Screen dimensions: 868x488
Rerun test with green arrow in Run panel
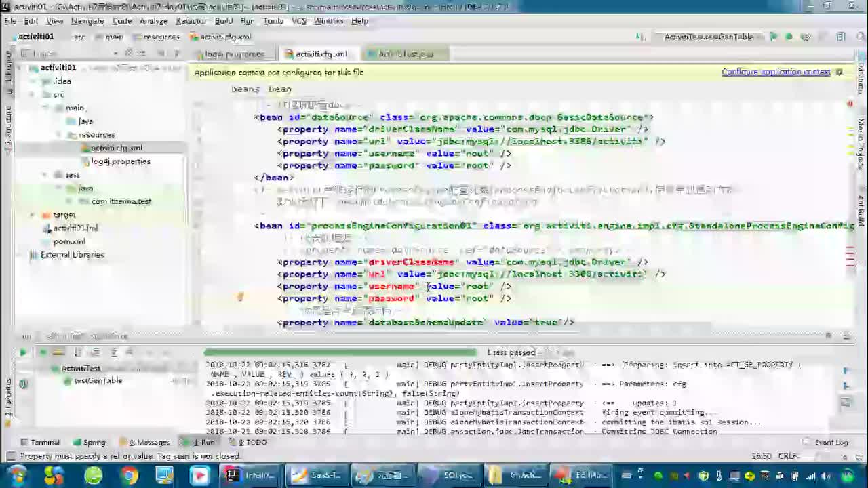point(22,352)
